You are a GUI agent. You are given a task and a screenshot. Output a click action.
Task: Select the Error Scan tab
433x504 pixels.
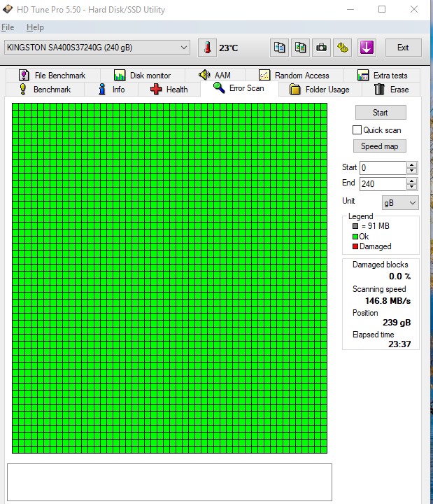(239, 88)
